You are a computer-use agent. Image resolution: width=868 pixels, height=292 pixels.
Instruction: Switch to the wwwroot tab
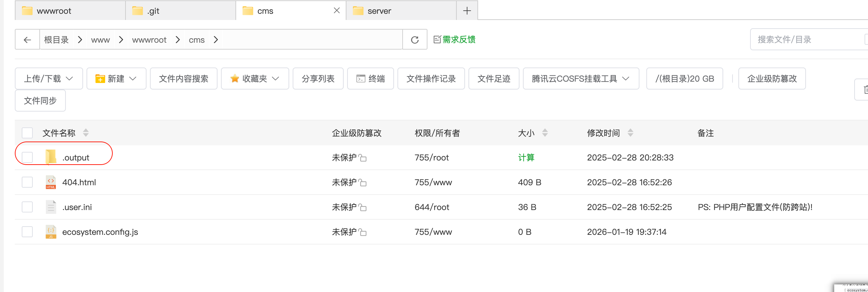tap(70, 11)
